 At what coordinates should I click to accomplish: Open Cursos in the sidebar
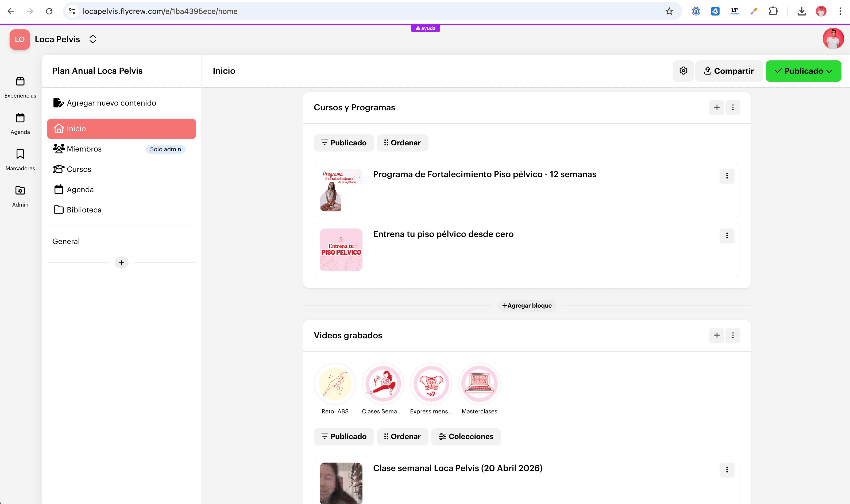pyautogui.click(x=122, y=169)
